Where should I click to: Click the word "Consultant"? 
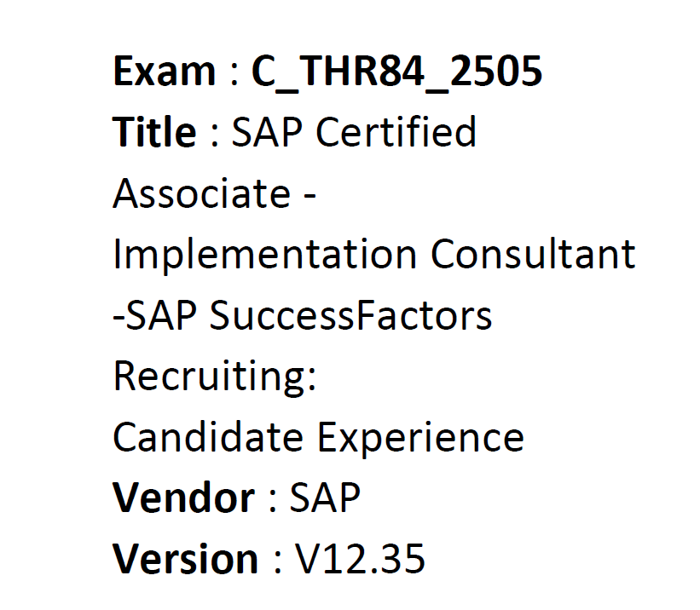[x=533, y=255]
